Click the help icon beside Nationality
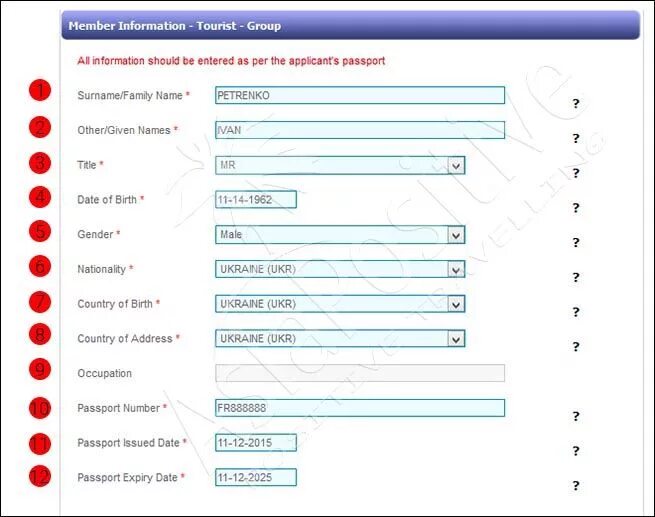 (x=576, y=277)
